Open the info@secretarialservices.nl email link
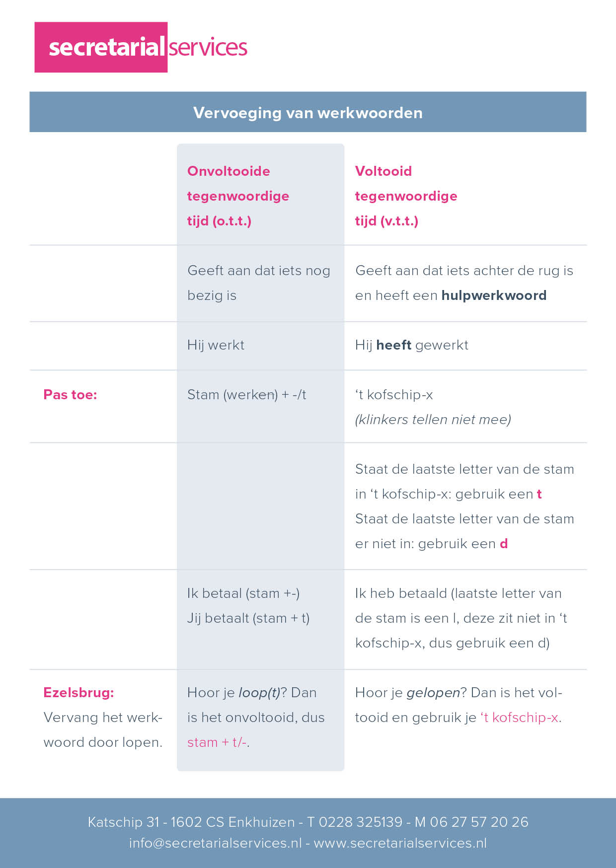Screen dimensions: 616x868 [215, 843]
